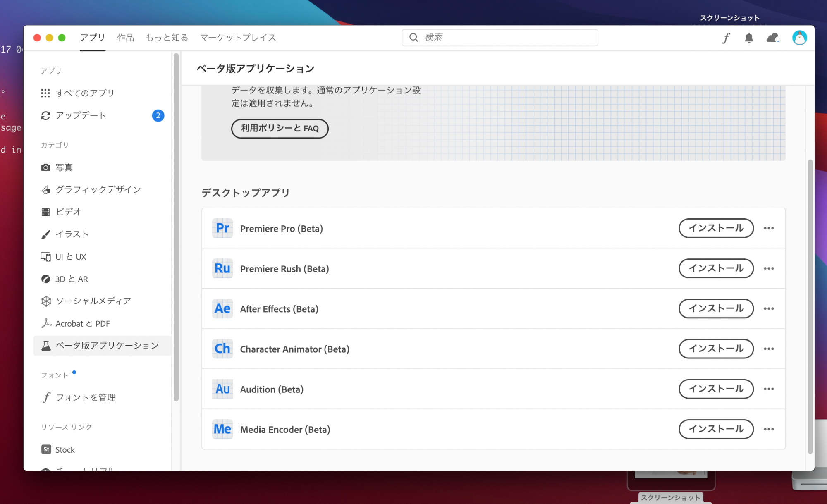Click the fonts icon in top bar
Screen dimensions: 827x504
click(x=726, y=38)
